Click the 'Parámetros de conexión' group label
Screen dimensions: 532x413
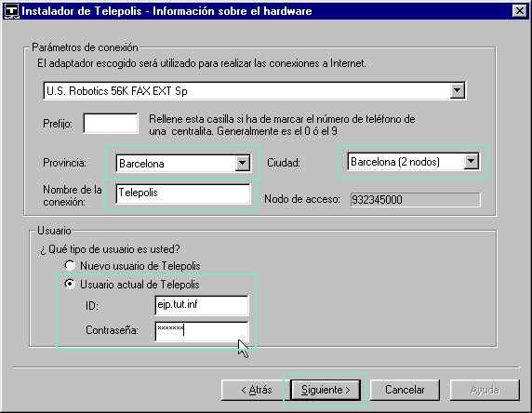click(85, 47)
